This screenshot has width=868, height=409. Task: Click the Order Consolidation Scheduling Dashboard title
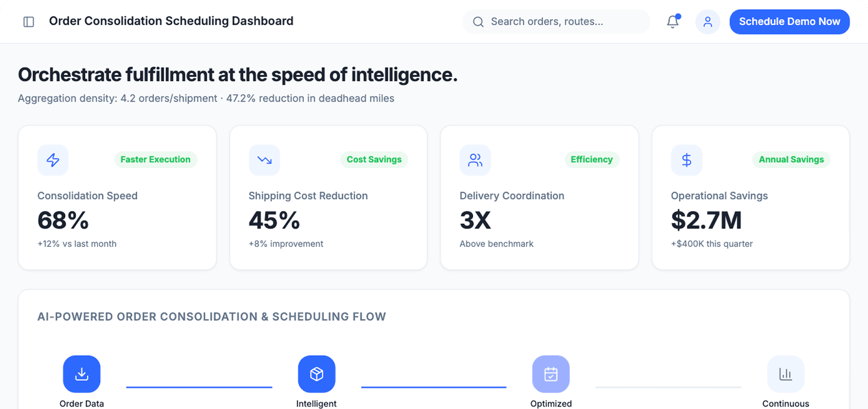click(x=171, y=21)
